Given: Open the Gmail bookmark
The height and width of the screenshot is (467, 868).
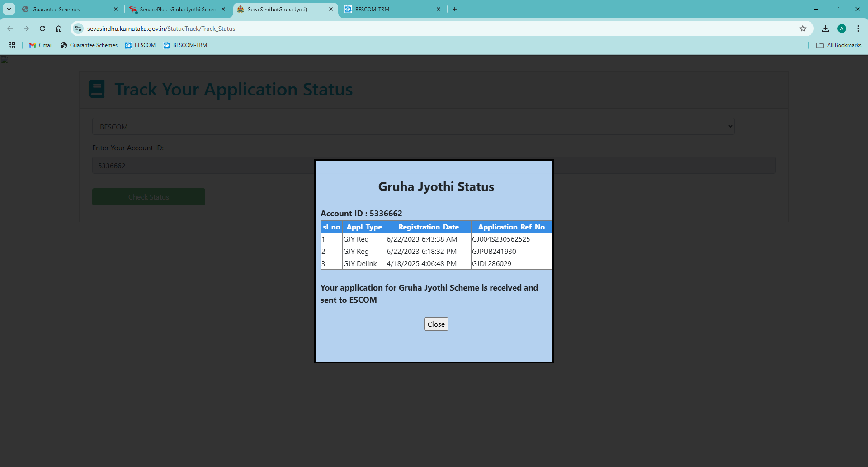Looking at the screenshot, I should (x=41, y=45).
